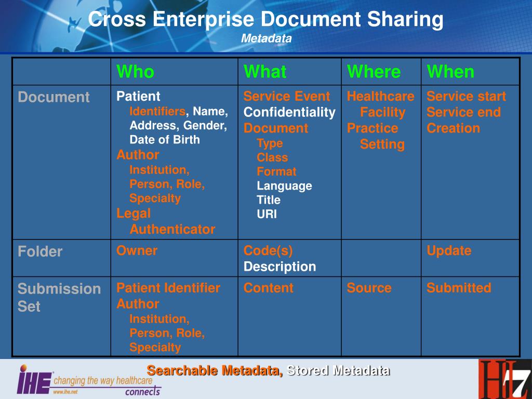The height and width of the screenshot is (399, 532).
Task: Click the "Legal" text
Action: click(x=134, y=214)
